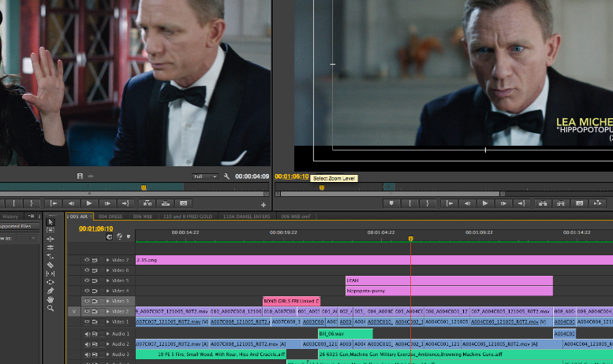Click Program monitor zoom scroll bar
613x364 pixels.
[x=390, y=194]
